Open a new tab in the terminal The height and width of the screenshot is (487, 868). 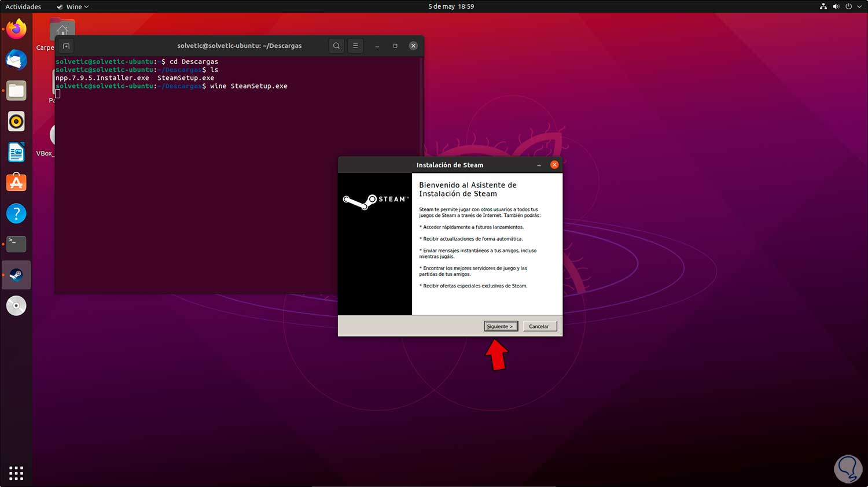coord(66,46)
